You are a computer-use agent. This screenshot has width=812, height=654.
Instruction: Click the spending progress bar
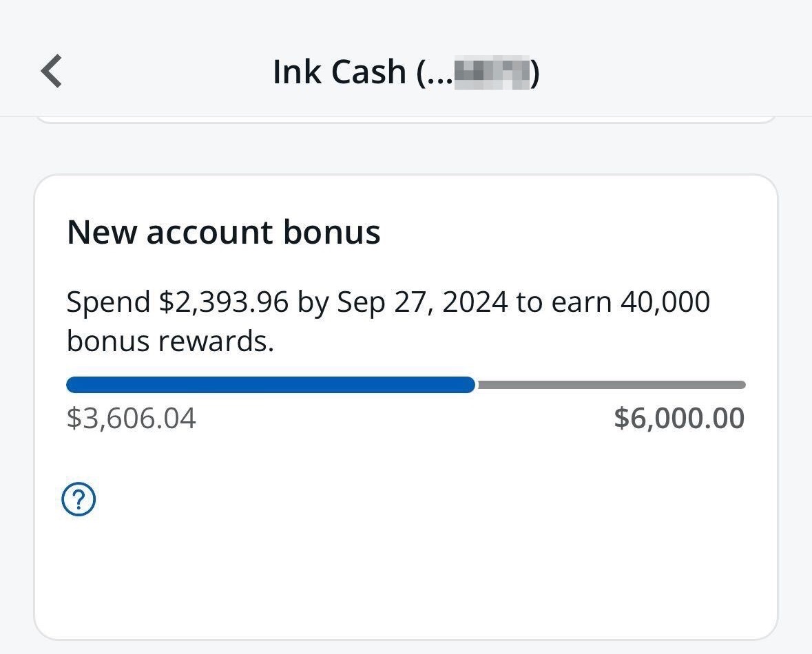coord(406,384)
